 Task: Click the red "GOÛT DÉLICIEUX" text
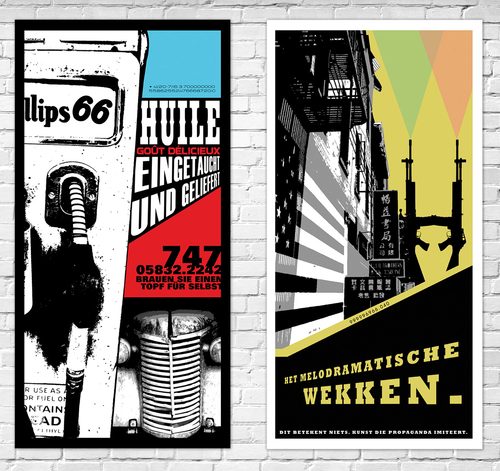(x=178, y=151)
